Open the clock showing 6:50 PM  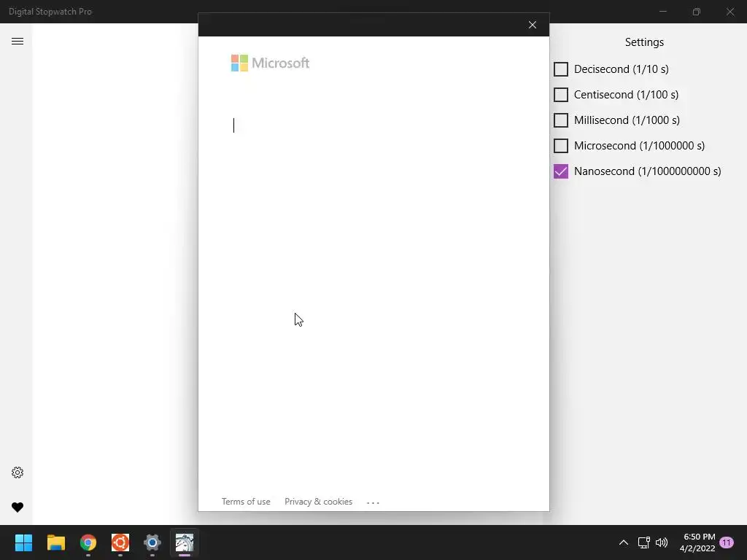[x=697, y=542]
